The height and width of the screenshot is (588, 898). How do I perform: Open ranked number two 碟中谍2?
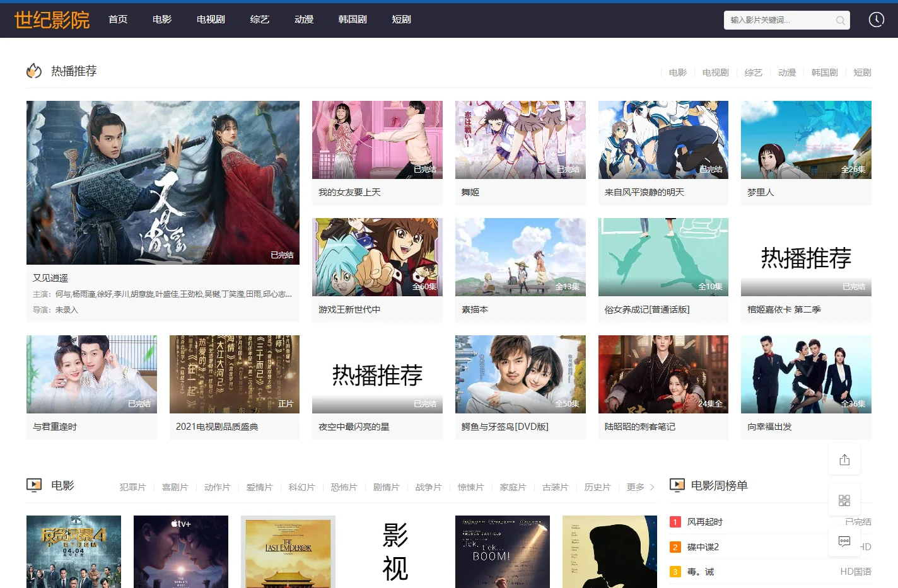[703, 547]
